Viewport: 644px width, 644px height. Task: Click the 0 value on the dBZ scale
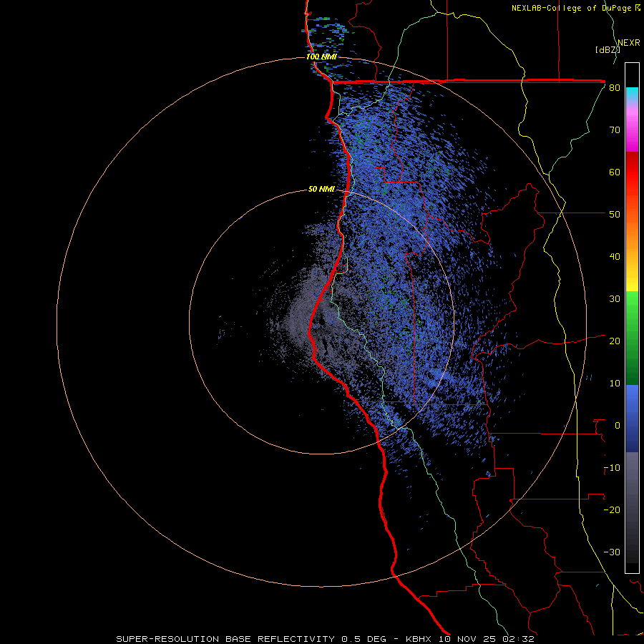[618, 426]
